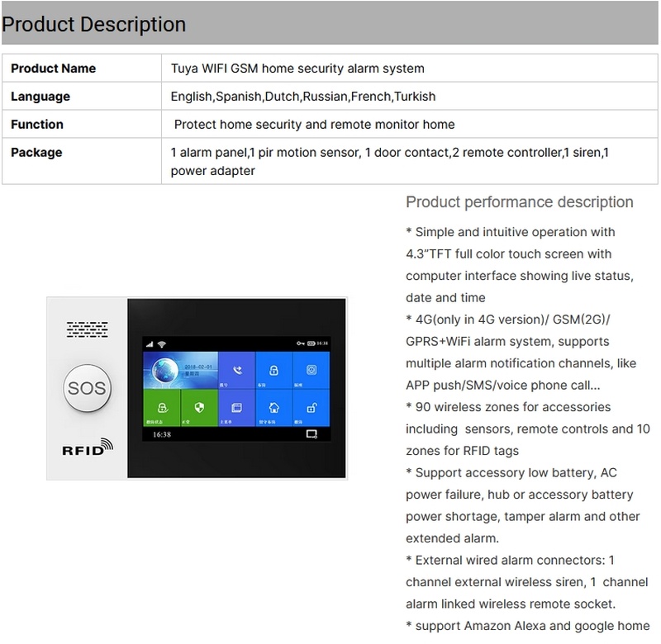Tap the main menu list tile
This screenshot has height=644, width=661.
tap(237, 407)
